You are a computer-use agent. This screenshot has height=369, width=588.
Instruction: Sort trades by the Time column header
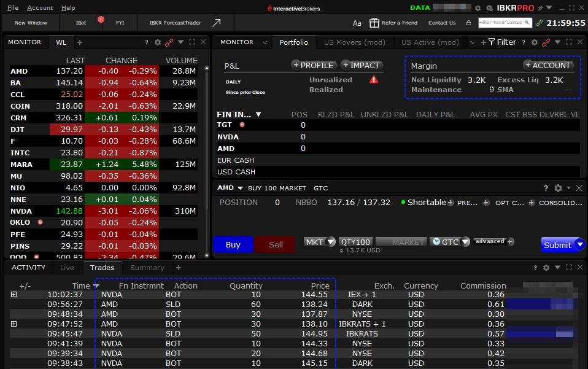[81, 285]
